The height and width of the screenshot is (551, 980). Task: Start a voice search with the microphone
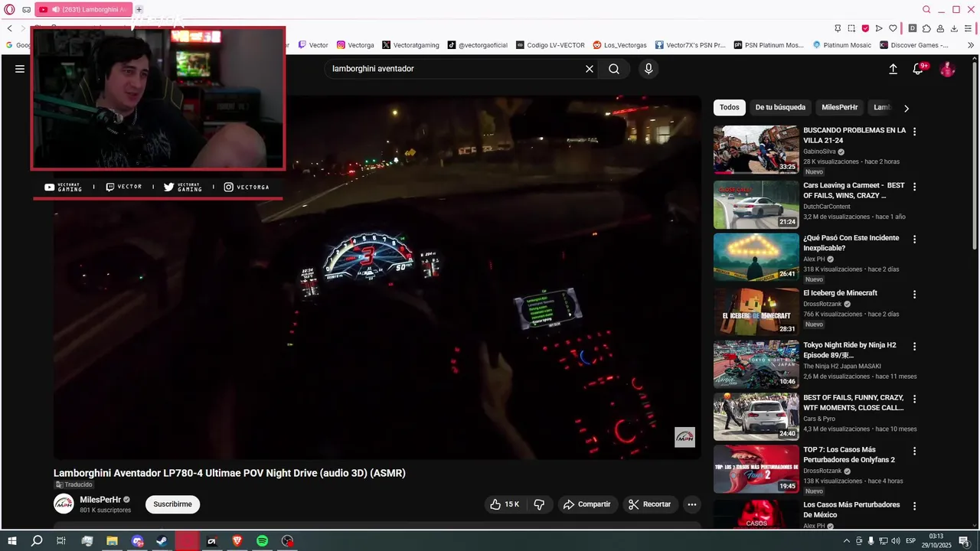648,69
